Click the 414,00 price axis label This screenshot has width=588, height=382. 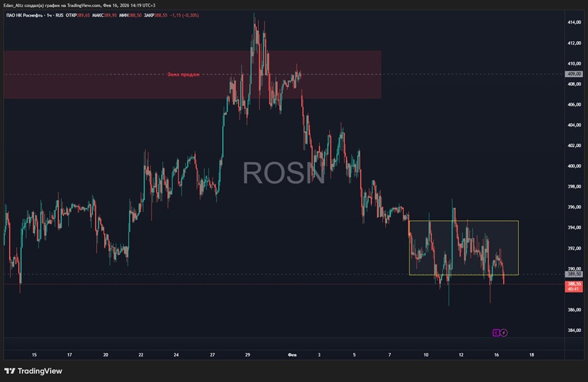click(x=574, y=22)
